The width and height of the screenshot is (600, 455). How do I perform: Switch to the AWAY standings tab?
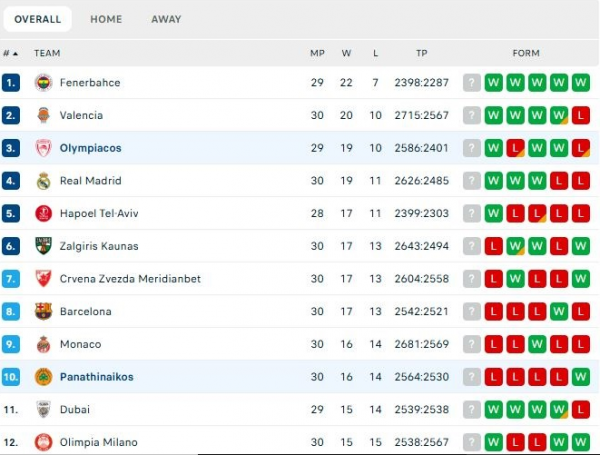(166, 19)
